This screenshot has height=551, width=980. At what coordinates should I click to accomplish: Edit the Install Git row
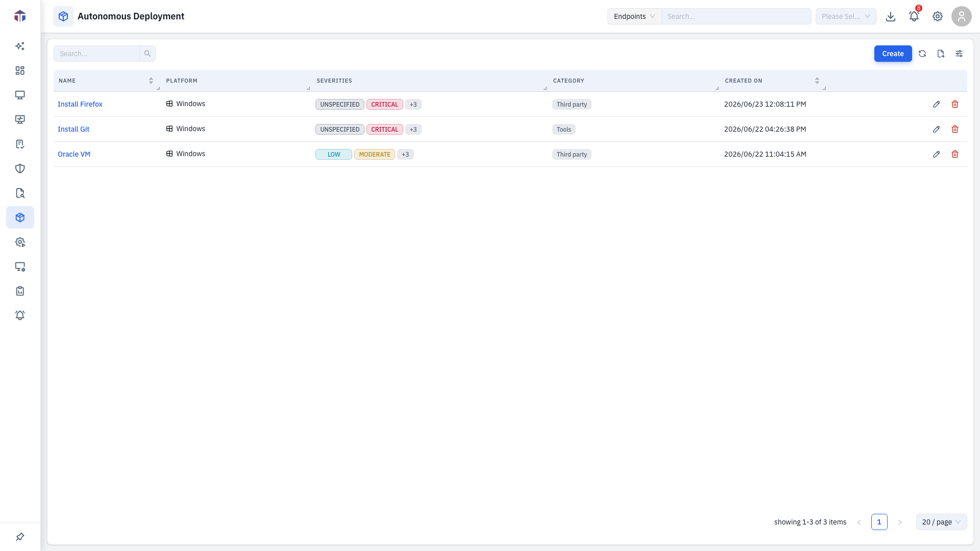tap(937, 129)
